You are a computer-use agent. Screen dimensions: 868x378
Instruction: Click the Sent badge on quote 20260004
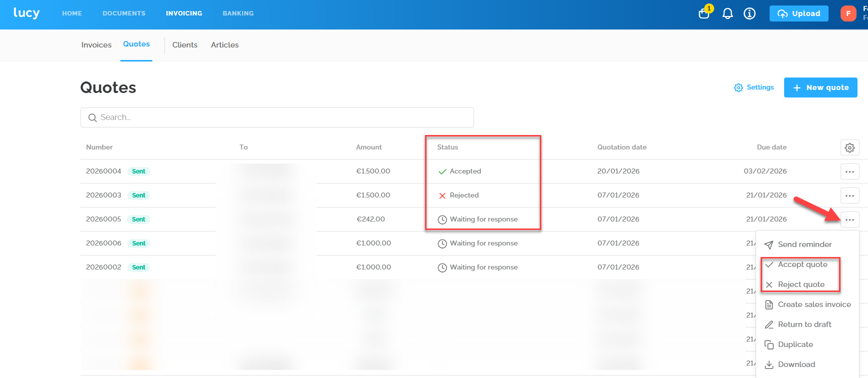pyautogui.click(x=139, y=171)
